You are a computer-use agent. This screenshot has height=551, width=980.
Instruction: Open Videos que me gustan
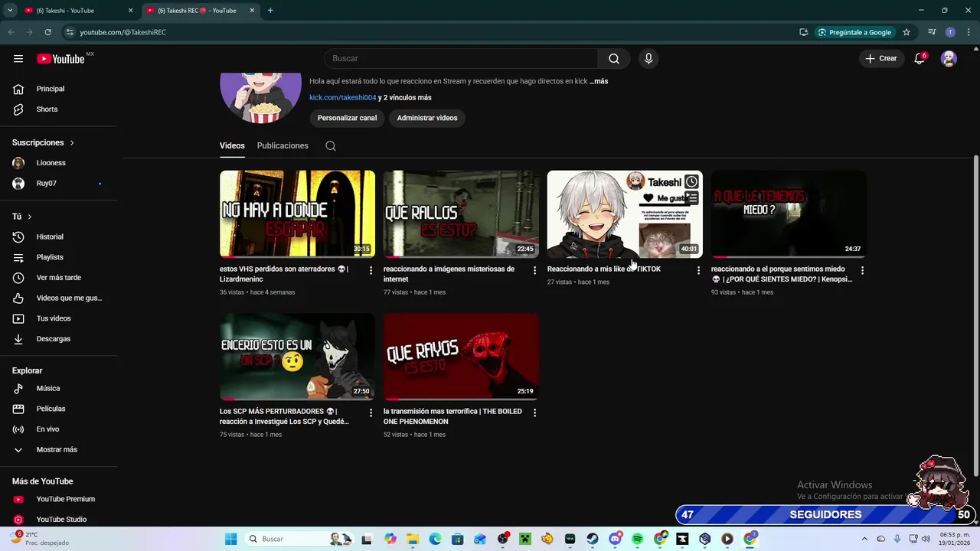[x=57, y=298]
